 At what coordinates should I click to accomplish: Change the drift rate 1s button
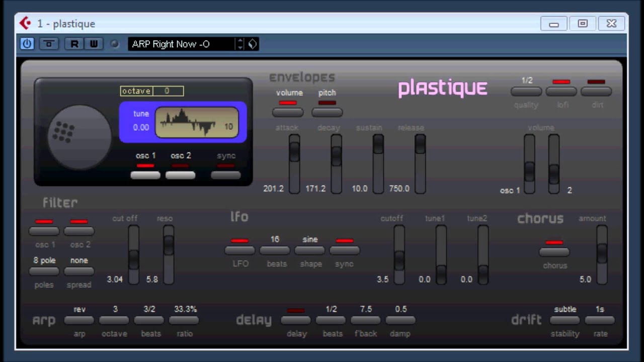(600, 320)
